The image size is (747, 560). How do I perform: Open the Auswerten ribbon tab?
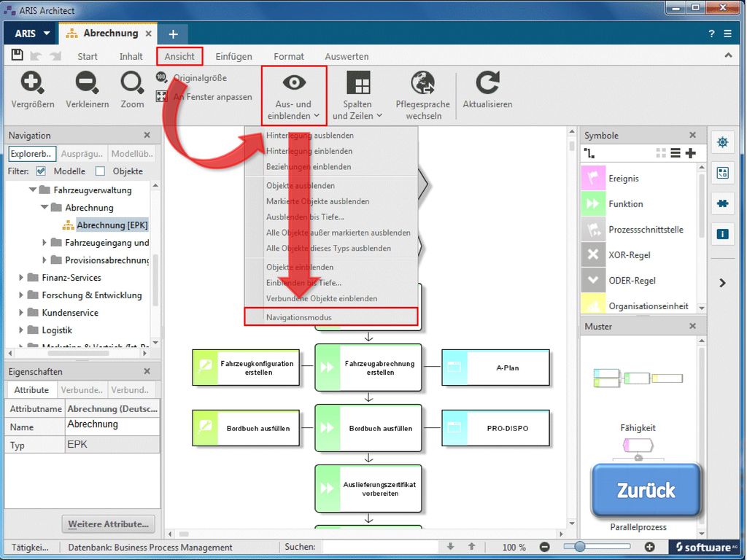pos(347,56)
